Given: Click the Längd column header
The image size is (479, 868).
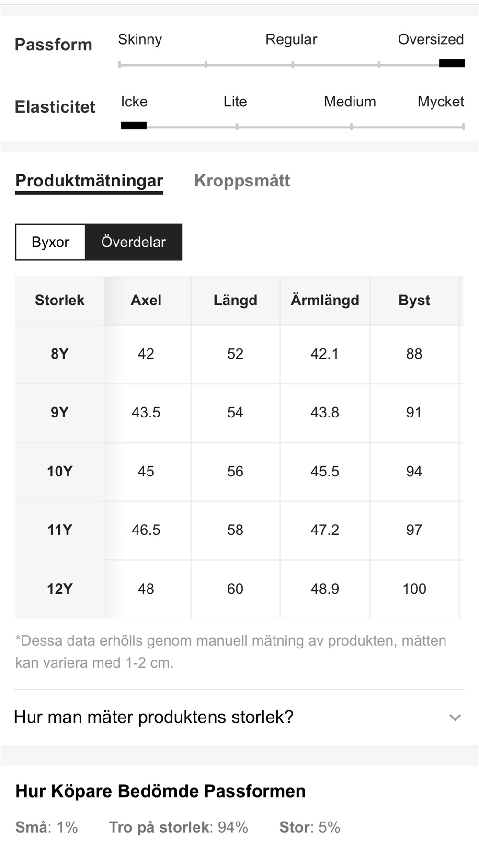Looking at the screenshot, I should click(x=235, y=301).
